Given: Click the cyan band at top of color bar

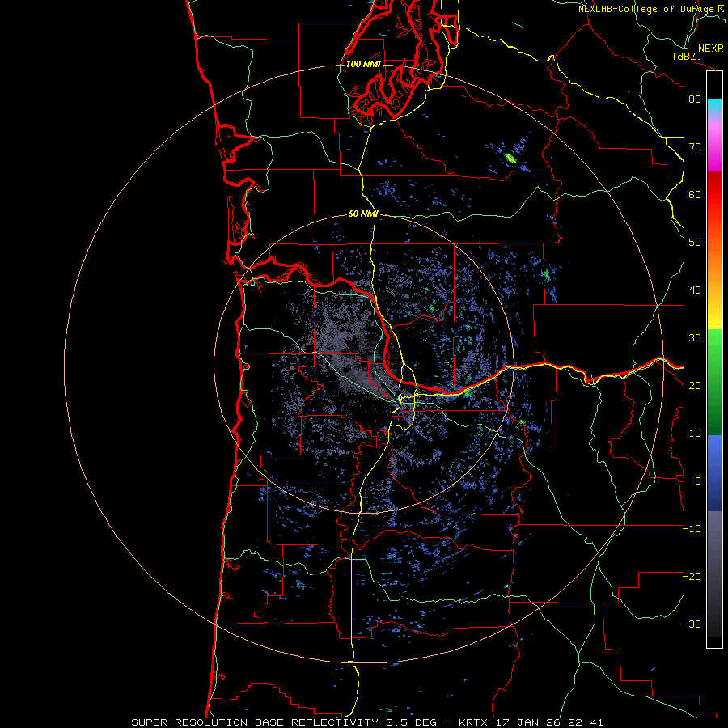Looking at the screenshot, I should [714, 105].
